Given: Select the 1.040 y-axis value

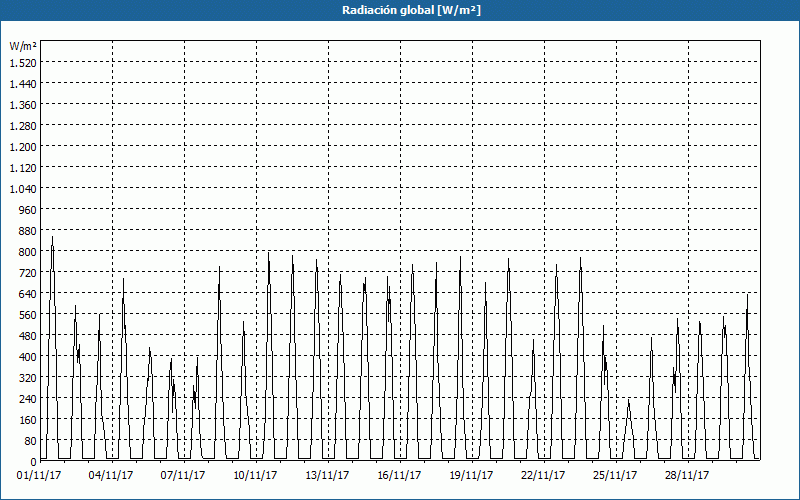Looking at the screenshot, I should point(23,188).
